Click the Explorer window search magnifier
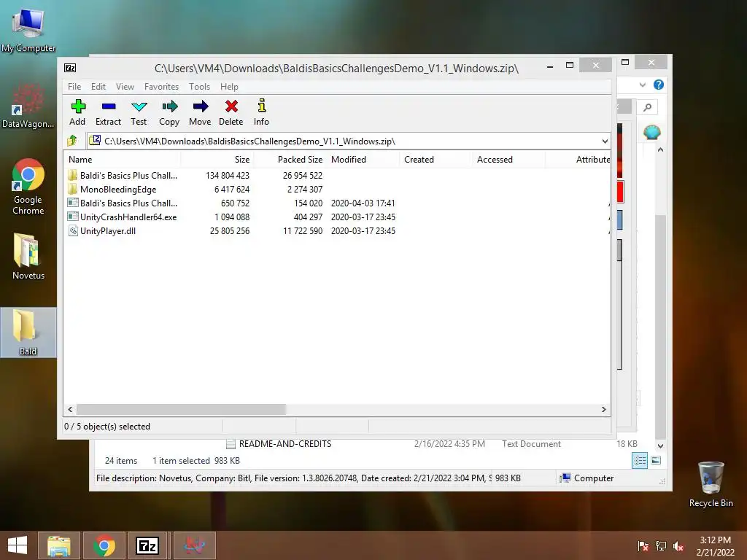 point(648,107)
